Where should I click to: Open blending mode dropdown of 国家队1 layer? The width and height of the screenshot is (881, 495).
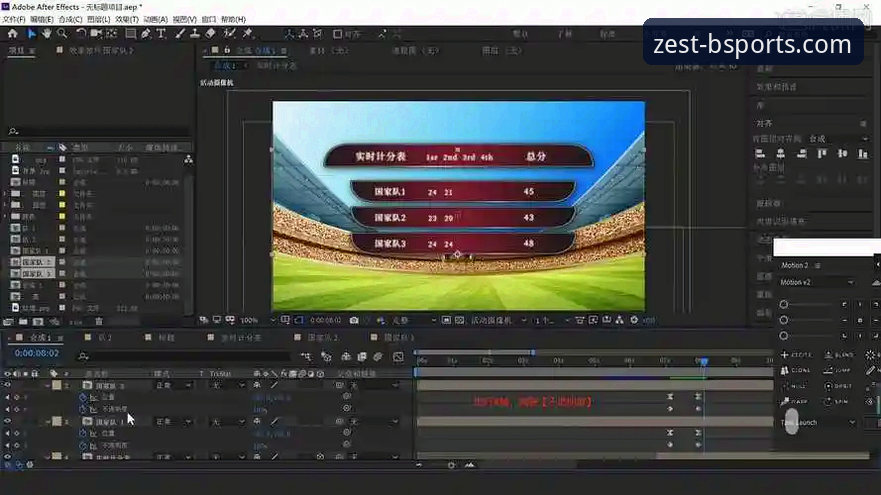173,421
